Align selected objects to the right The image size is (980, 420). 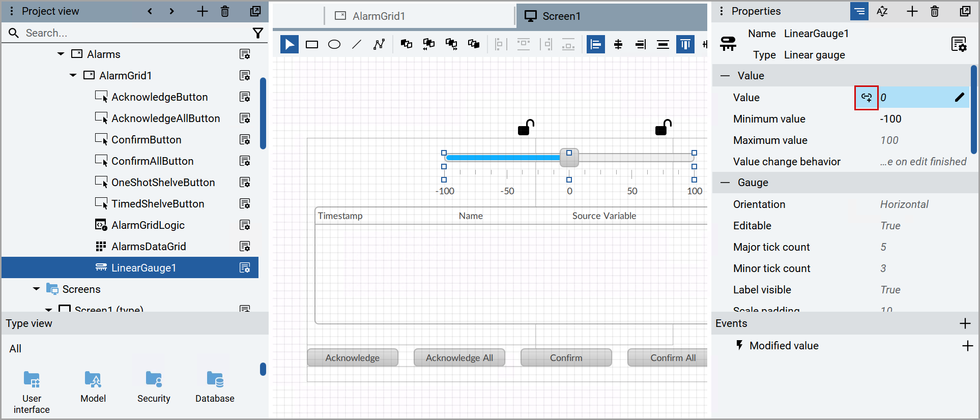coord(641,44)
